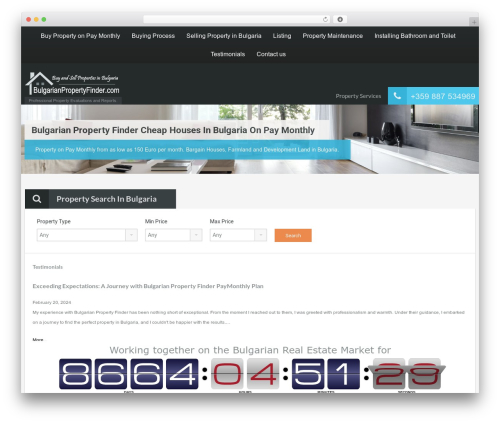Go to Testimonials in the navigation bar
Image resolution: width=500 pixels, height=423 pixels.
228,54
